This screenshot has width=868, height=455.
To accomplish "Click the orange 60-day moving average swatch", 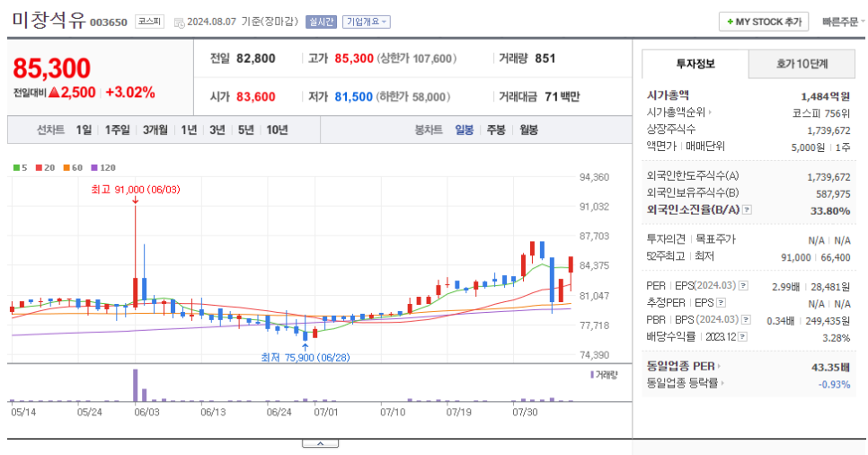I will tap(66, 167).
